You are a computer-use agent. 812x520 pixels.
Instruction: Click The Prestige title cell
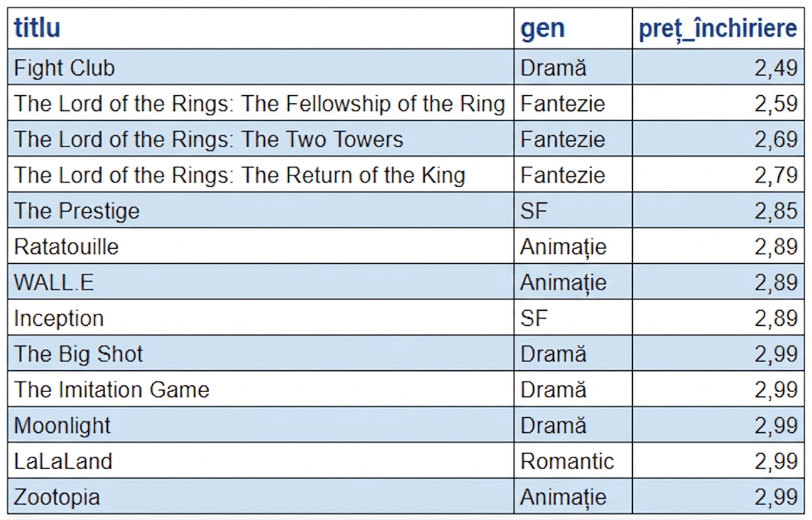point(261,210)
